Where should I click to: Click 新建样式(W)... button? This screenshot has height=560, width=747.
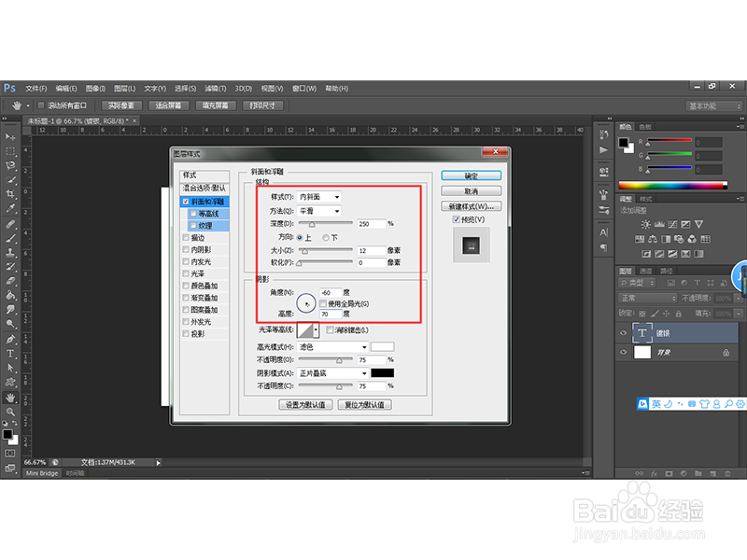472,206
